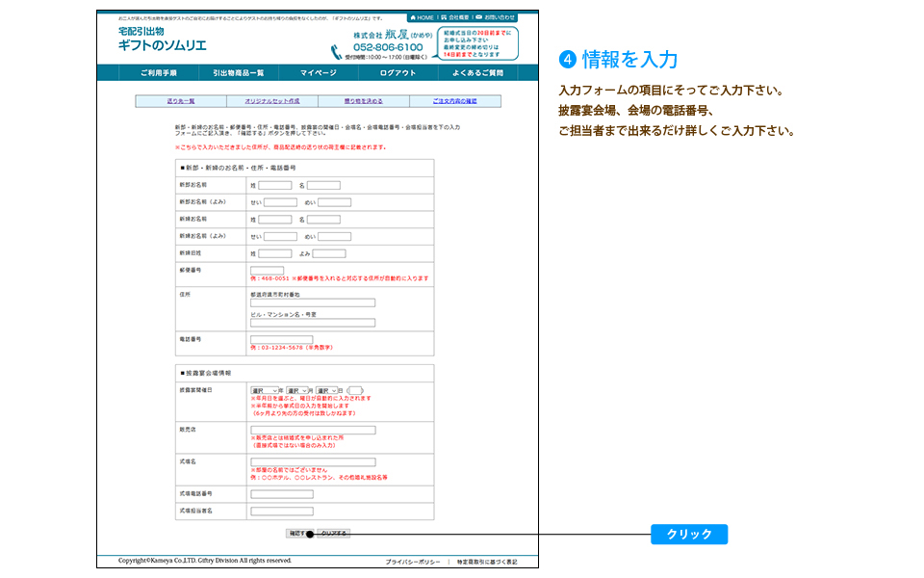
Task: Open プライバシーポリシー footer link
Action: 413,561
